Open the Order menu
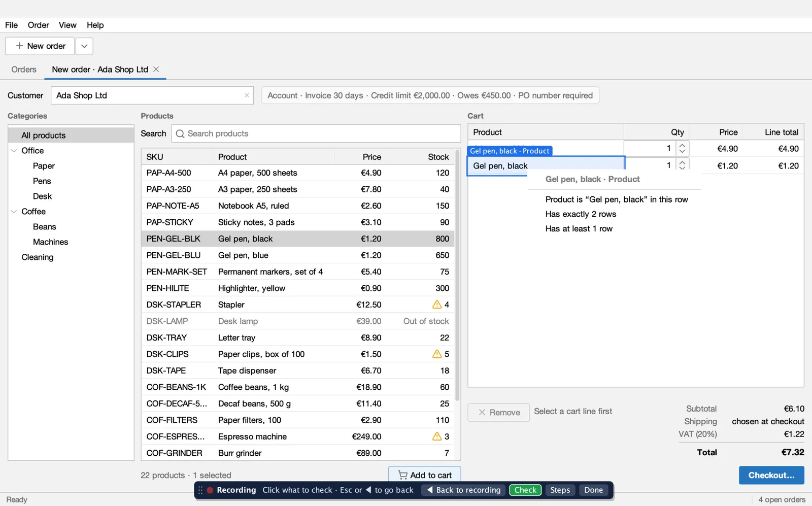The height and width of the screenshot is (506, 812). click(x=38, y=25)
